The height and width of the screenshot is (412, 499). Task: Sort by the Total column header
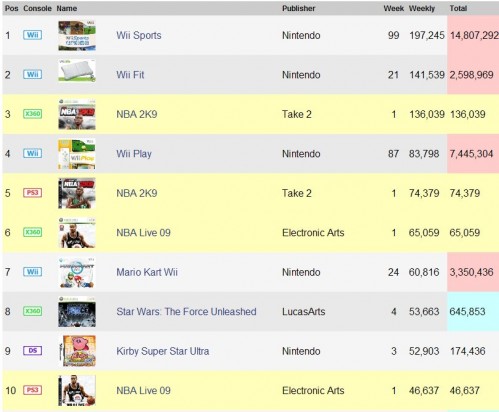458,8
